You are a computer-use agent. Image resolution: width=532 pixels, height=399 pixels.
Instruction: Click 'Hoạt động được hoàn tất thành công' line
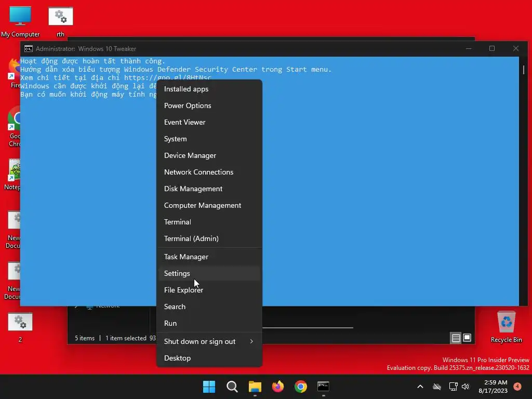92,61
